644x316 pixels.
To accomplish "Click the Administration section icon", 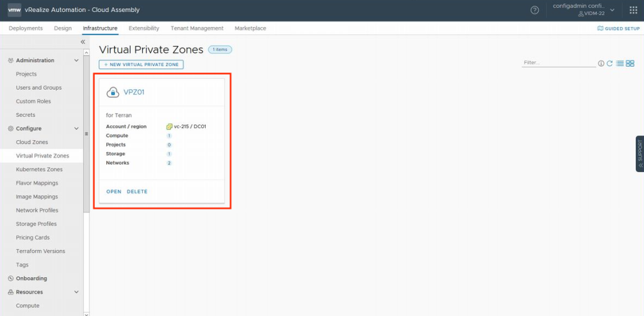I will pos(11,60).
